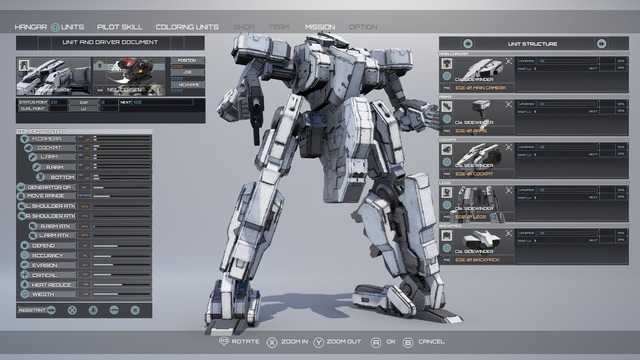Toggle round button on Arms card

coord(447,119)
